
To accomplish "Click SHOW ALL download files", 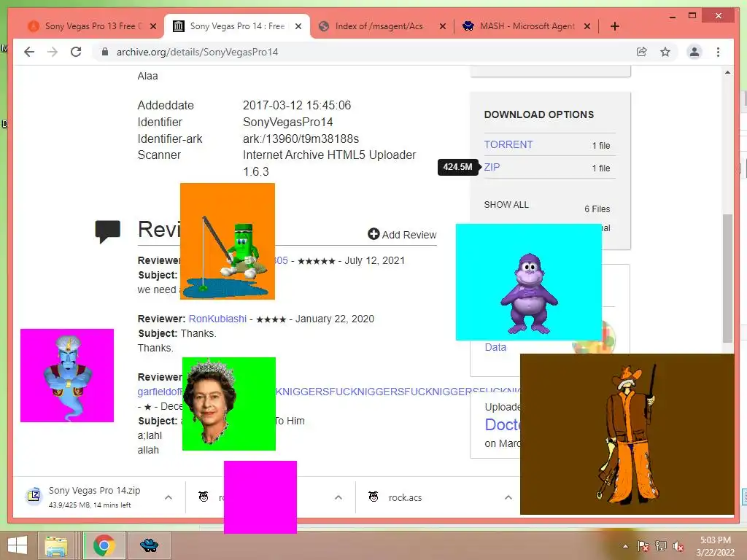I will pyautogui.click(x=506, y=205).
